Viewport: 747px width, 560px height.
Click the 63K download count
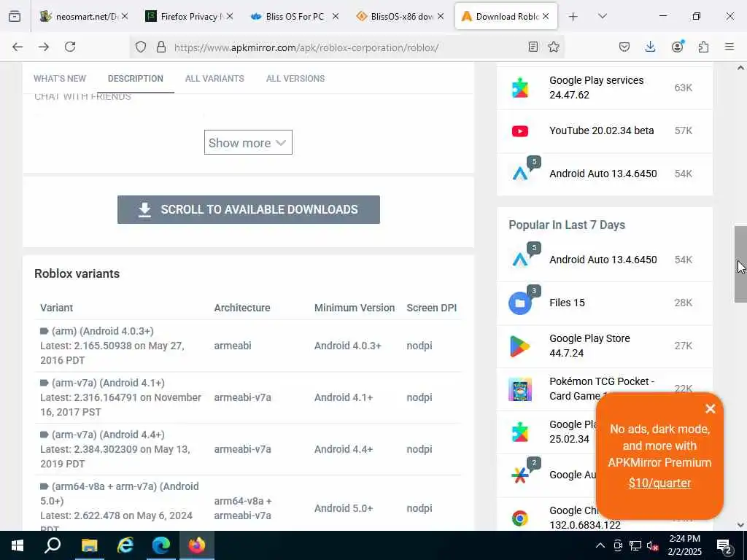click(x=683, y=87)
